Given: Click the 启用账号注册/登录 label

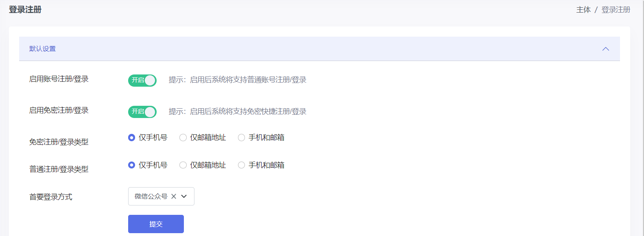Looking at the screenshot, I should pos(59,79).
